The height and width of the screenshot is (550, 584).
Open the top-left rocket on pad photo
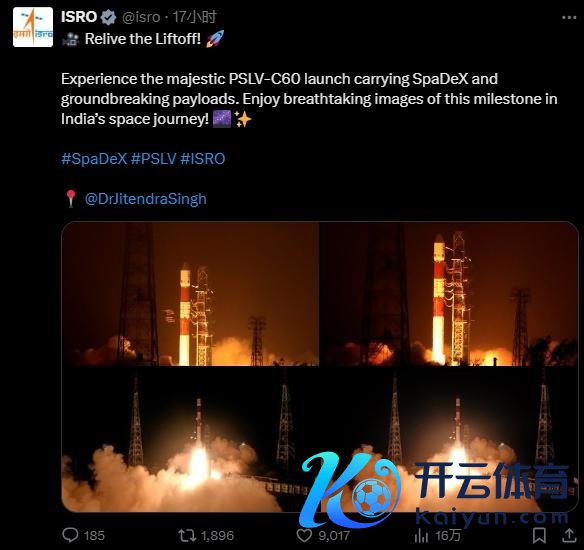point(190,294)
